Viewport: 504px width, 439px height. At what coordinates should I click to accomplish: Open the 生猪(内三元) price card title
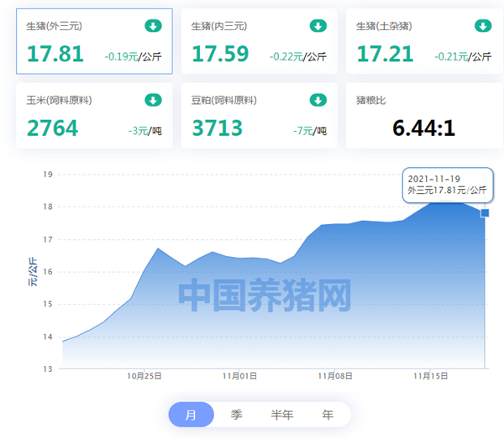click(x=219, y=26)
